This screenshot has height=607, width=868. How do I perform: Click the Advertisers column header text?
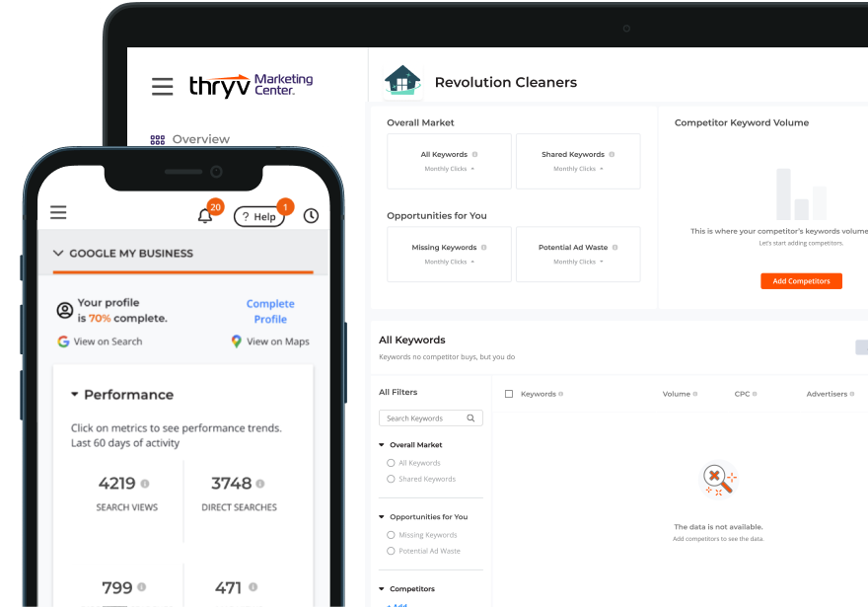click(x=827, y=395)
